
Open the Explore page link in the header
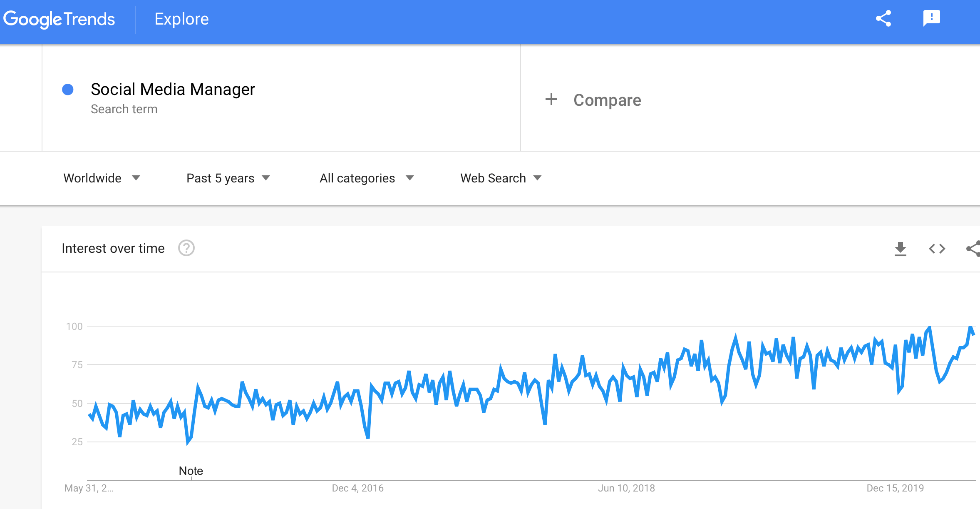pos(181,19)
